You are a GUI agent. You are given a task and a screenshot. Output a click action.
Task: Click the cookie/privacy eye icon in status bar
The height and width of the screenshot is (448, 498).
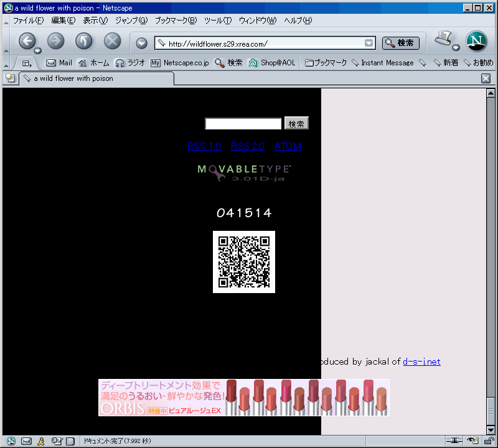click(473, 441)
